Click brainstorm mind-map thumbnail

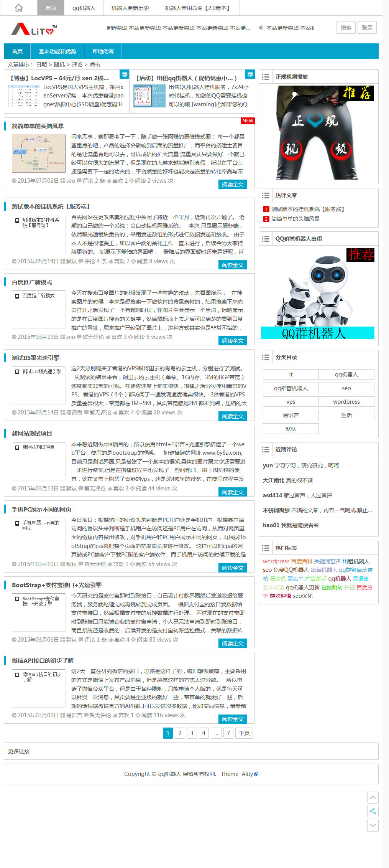click(39, 153)
